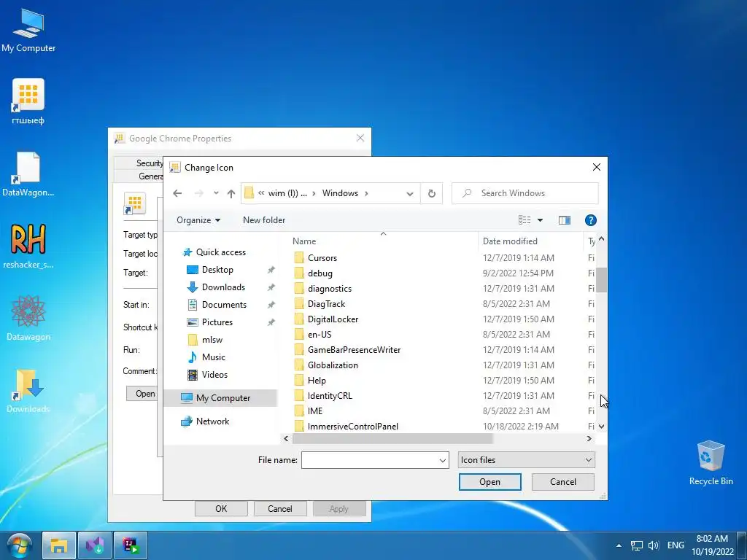The width and height of the screenshot is (747, 560).
Task: Open the Cursors folder
Action: (322, 258)
